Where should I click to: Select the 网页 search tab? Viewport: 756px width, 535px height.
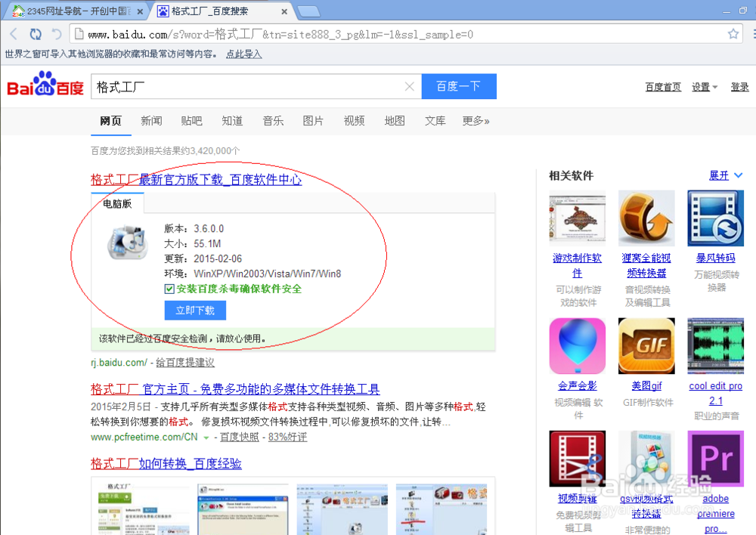110,120
